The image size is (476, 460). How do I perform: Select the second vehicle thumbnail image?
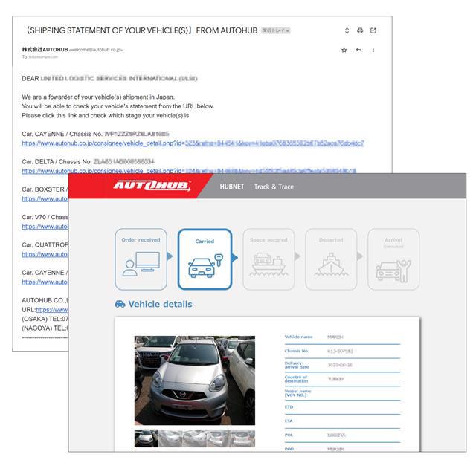click(170, 438)
